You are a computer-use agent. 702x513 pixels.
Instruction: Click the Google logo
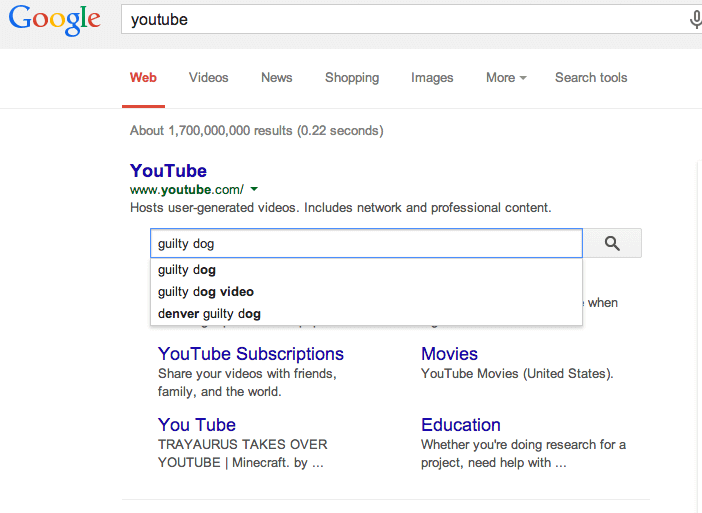coord(55,20)
